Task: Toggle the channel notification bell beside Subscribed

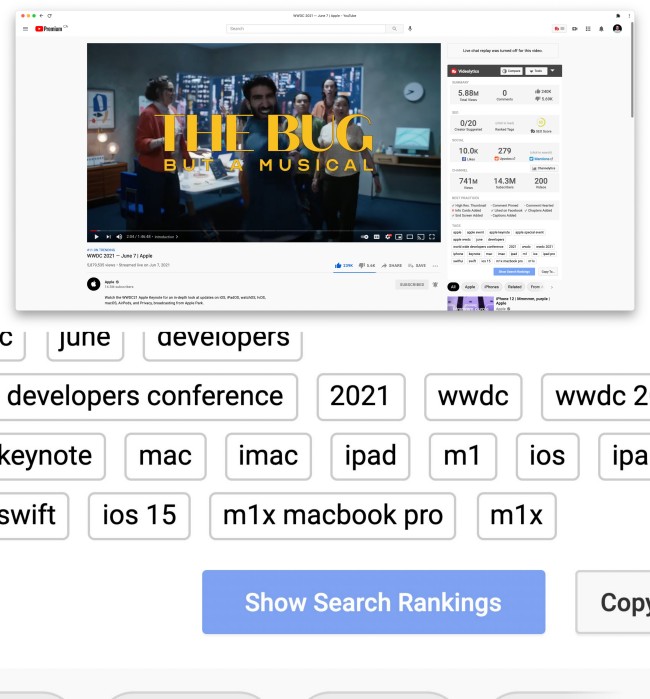Action: tap(435, 284)
